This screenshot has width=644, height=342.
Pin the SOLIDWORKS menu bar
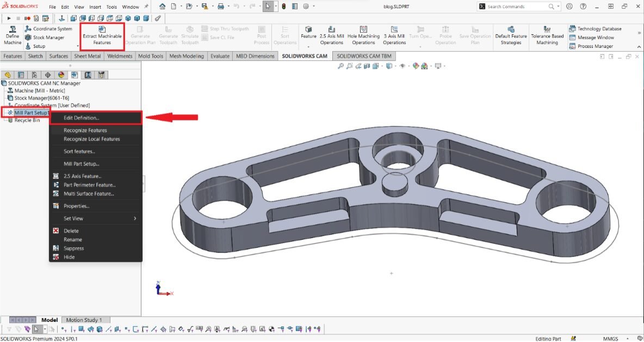click(x=146, y=7)
